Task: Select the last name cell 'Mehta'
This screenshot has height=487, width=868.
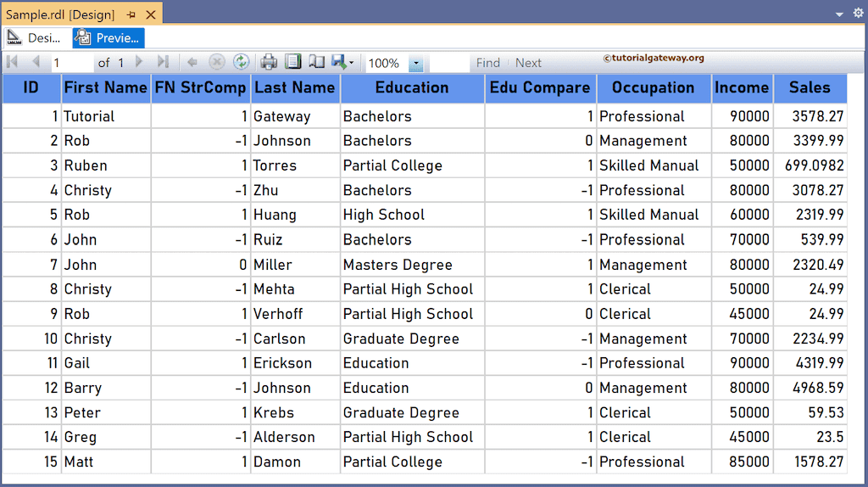Action: tap(295, 289)
